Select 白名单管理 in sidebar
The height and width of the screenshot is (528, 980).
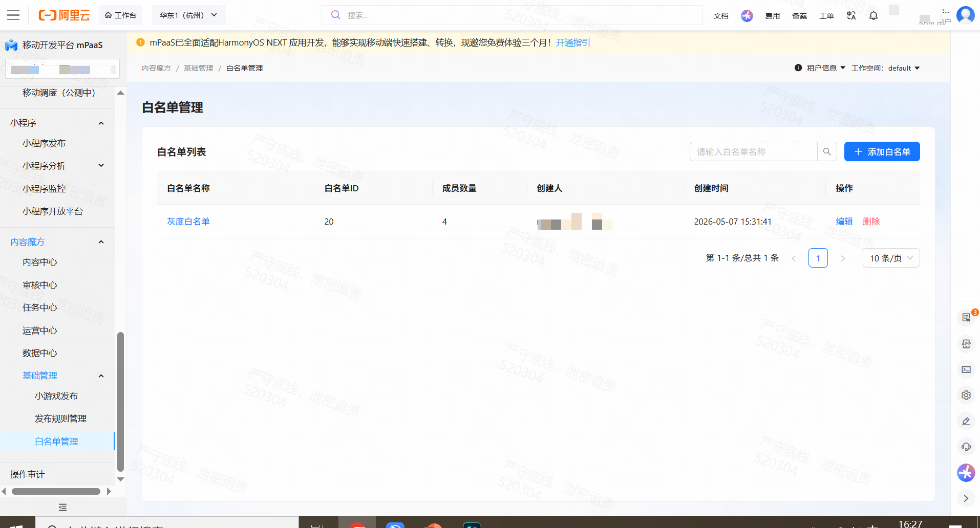click(x=57, y=442)
